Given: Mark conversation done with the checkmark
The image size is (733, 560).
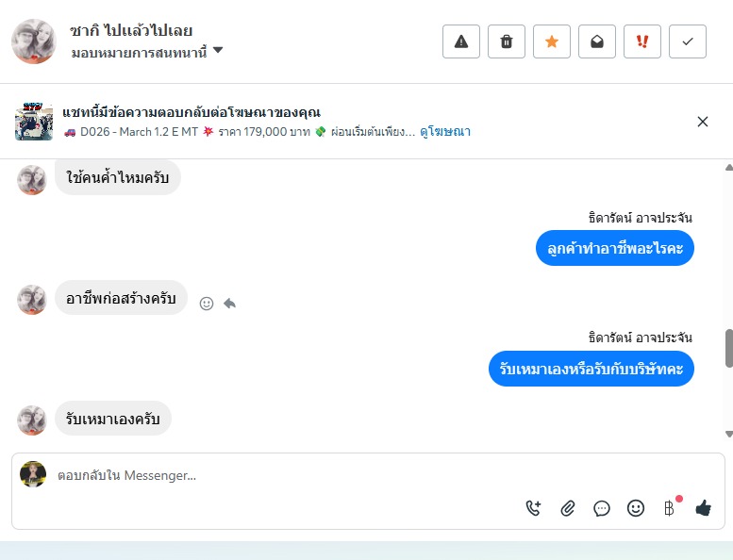Looking at the screenshot, I should (688, 41).
